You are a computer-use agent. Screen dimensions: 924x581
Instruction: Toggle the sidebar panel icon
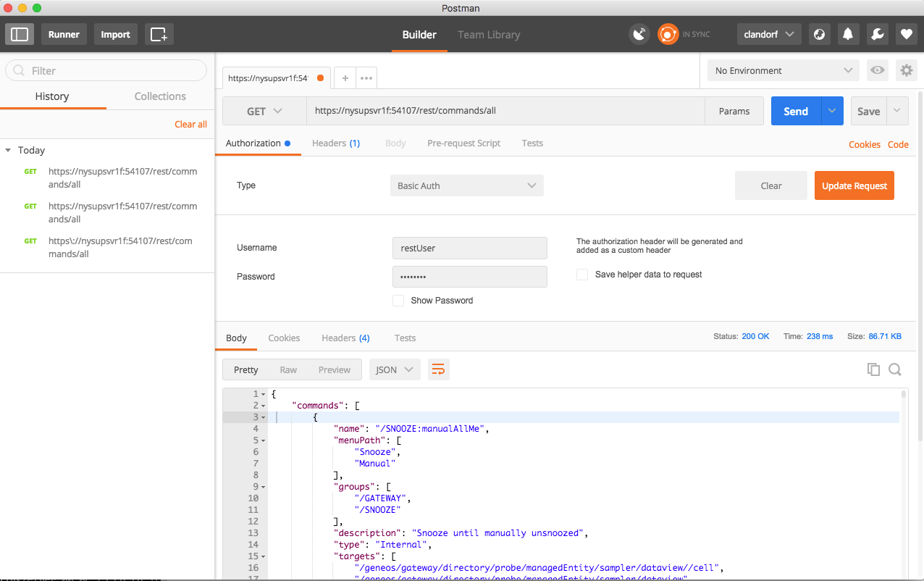click(x=20, y=34)
